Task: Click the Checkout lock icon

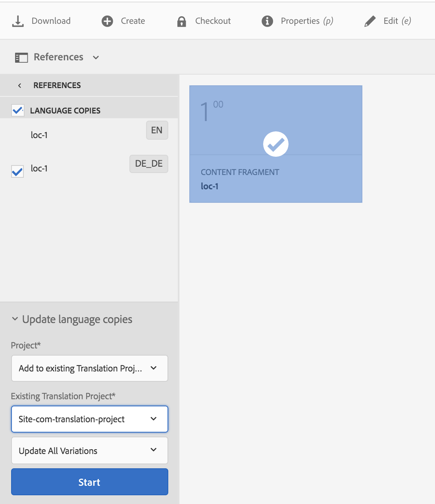Action: pyautogui.click(x=181, y=21)
